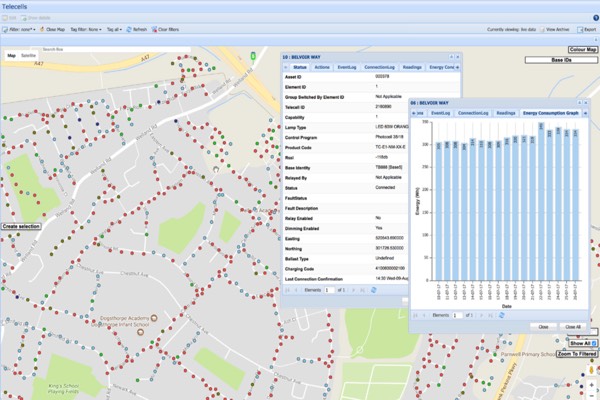Open View Archive
Viewport: 600px width, 400px height.
(554, 29)
